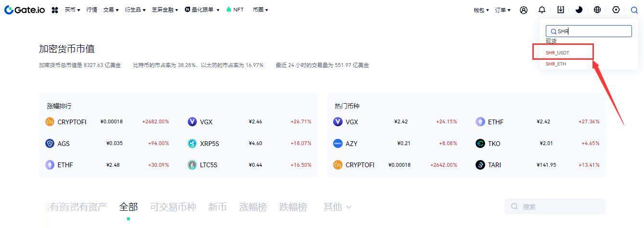
Task: Toggle dark mode moon icon
Action: tap(579, 10)
